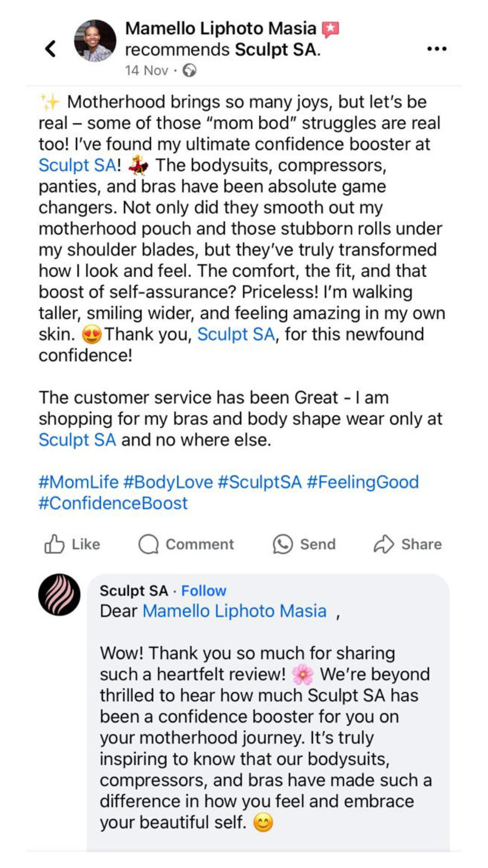
Task: Tap the Sculpt SA comment avatar
Action: click(59, 595)
